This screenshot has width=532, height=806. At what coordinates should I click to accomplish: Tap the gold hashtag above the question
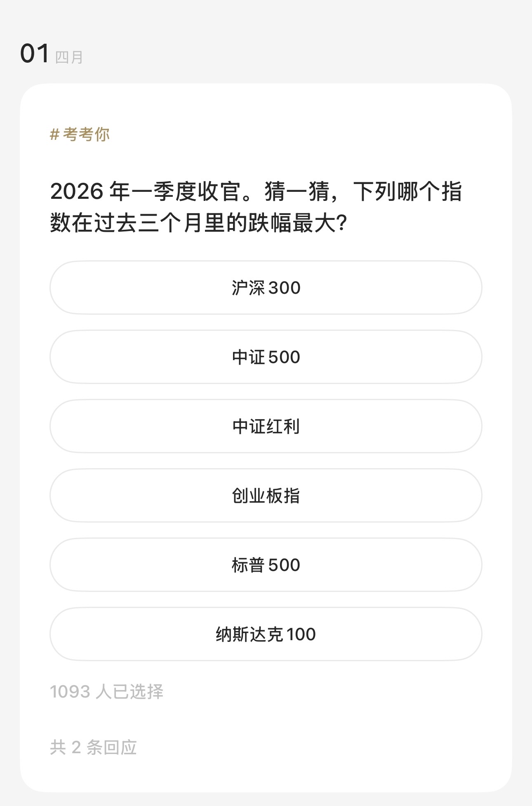[80, 134]
